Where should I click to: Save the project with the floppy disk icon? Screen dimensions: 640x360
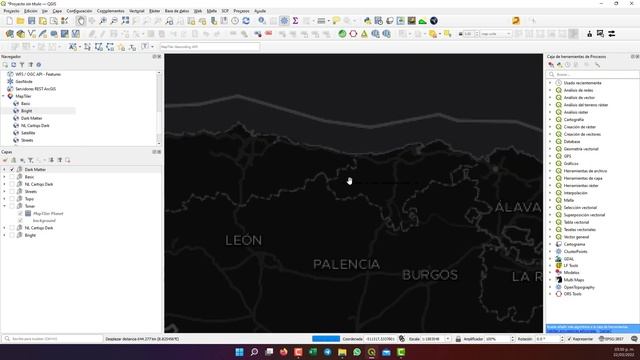31,21
